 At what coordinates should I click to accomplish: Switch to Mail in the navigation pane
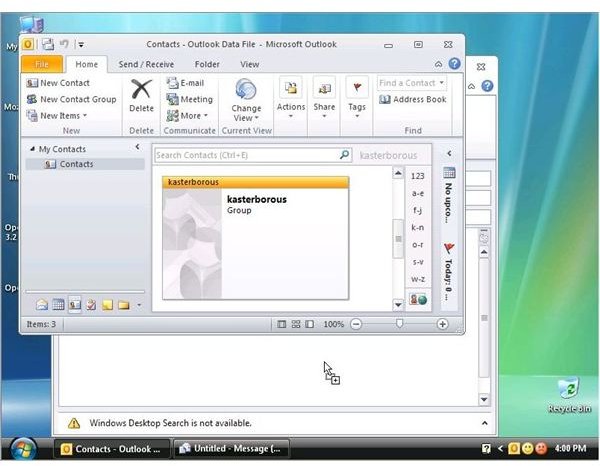point(42,305)
